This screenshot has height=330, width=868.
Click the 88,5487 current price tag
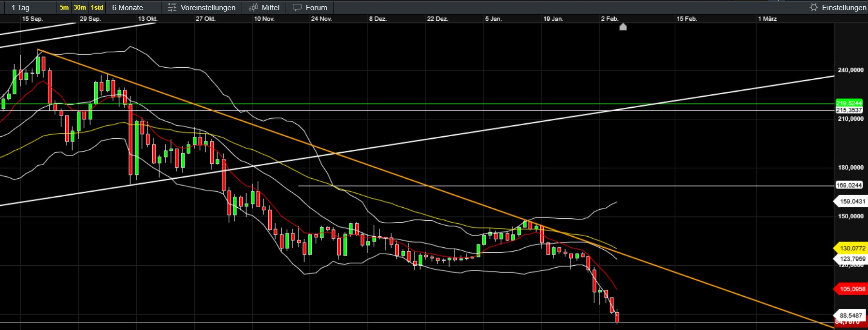click(851, 316)
